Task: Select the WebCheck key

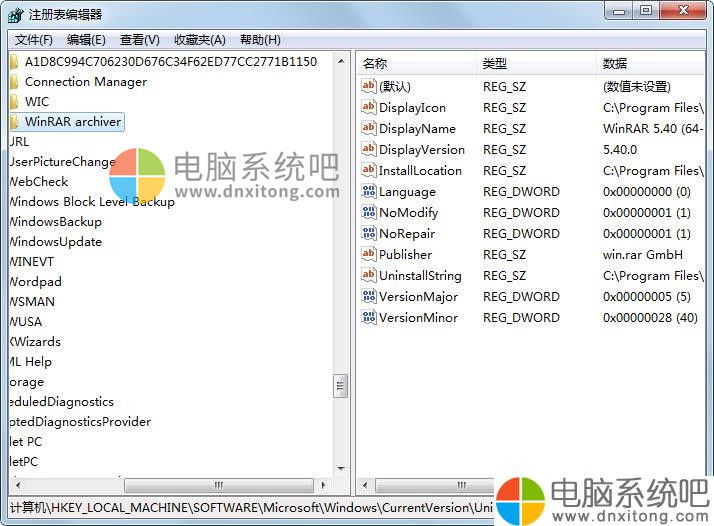Action: tap(39, 182)
